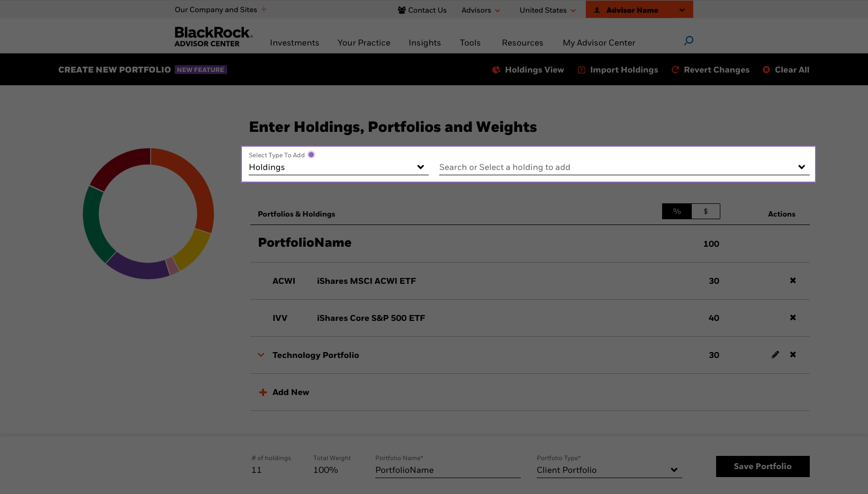The width and height of the screenshot is (868, 494).
Task: Open My Advisor Center menu
Action: [x=599, y=43]
